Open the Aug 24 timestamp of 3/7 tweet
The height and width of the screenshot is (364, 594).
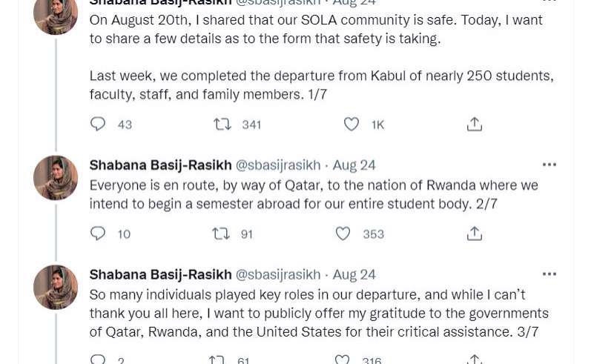(x=354, y=274)
